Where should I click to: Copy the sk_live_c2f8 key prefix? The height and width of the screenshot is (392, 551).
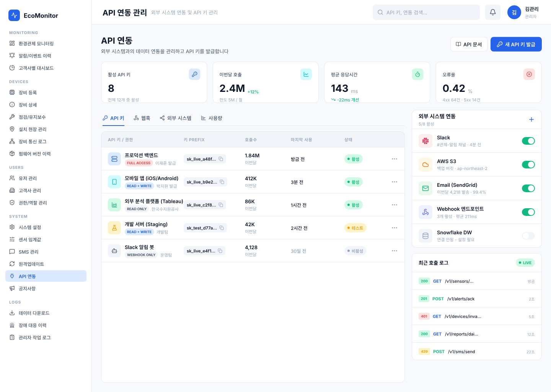coord(221,205)
